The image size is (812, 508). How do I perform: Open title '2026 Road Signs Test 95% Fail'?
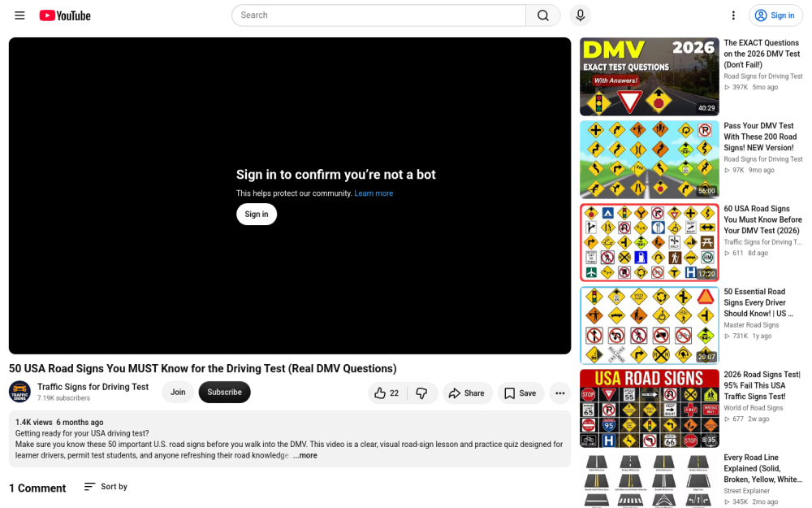coord(762,385)
